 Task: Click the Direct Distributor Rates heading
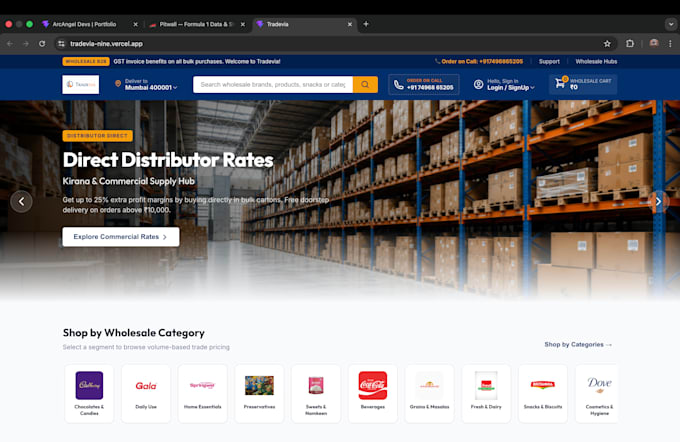pos(168,160)
